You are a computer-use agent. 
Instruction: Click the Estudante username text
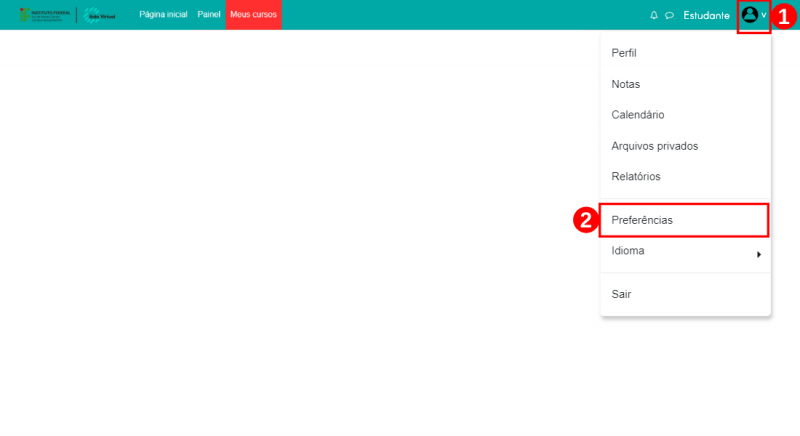point(706,15)
